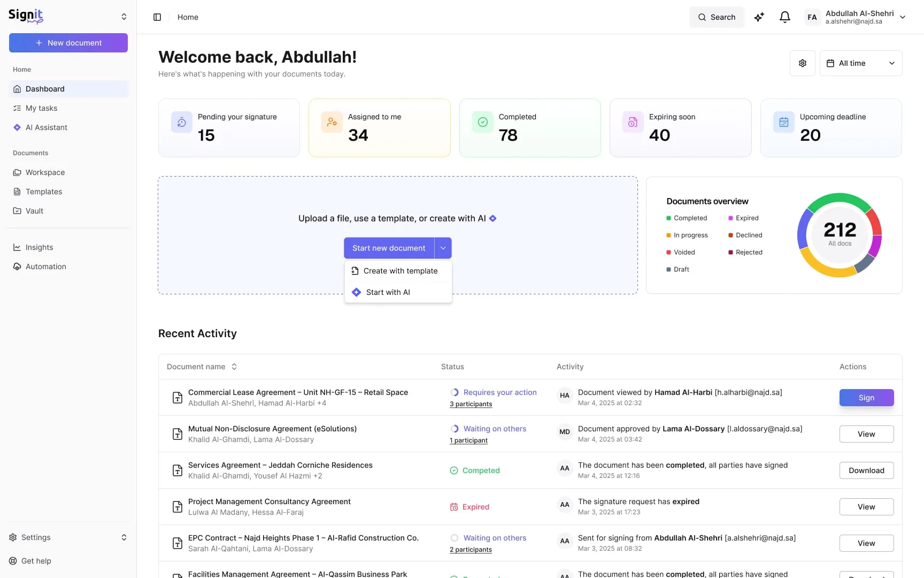The height and width of the screenshot is (578, 924).
Task: Toggle the sidebar panel collapse icon
Action: 157,17
